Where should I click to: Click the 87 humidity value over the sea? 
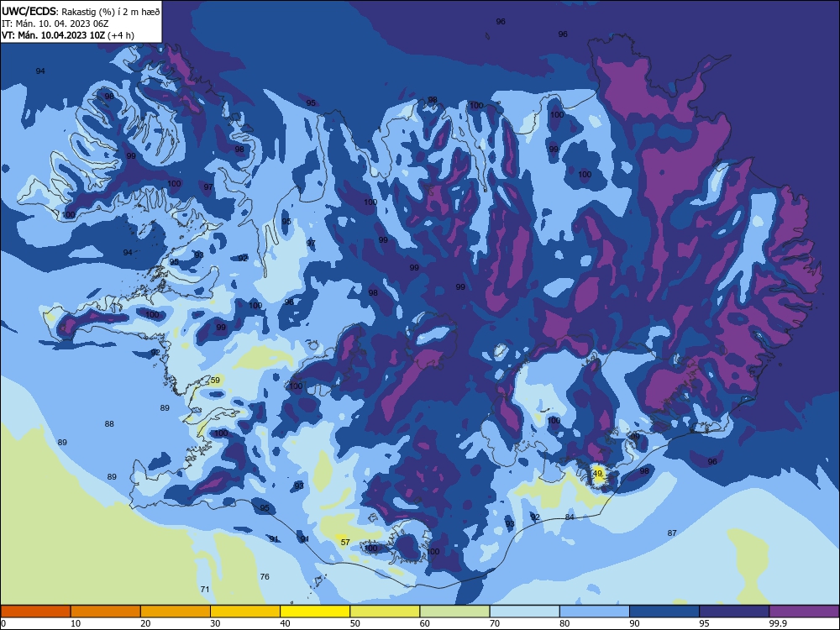point(672,533)
